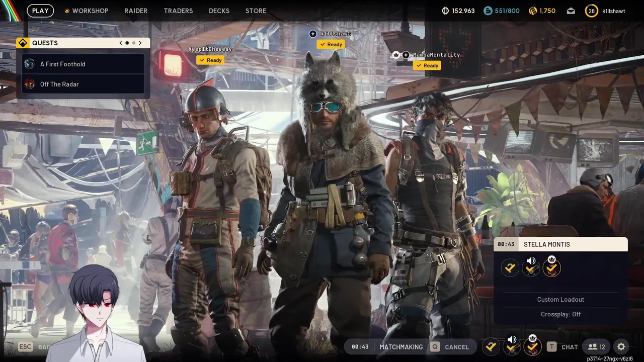644x362 pixels.
Task: Click the Off The Radar quest icon
Action: pyautogui.click(x=30, y=84)
